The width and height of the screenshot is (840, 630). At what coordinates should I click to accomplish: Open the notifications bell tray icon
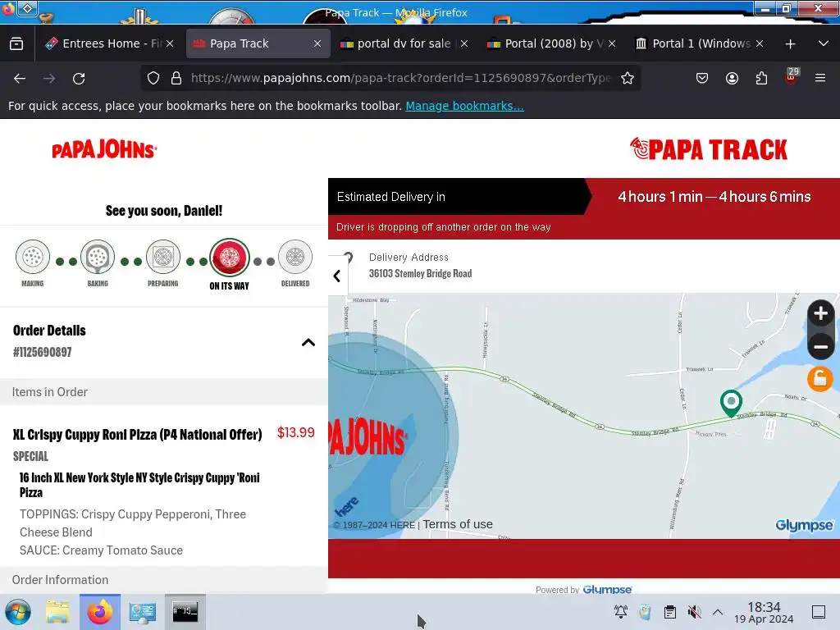click(x=621, y=612)
